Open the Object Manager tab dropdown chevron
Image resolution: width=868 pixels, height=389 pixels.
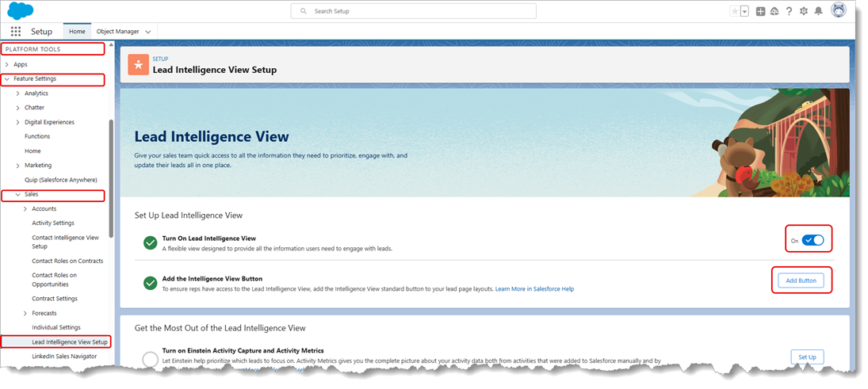(147, 32)
